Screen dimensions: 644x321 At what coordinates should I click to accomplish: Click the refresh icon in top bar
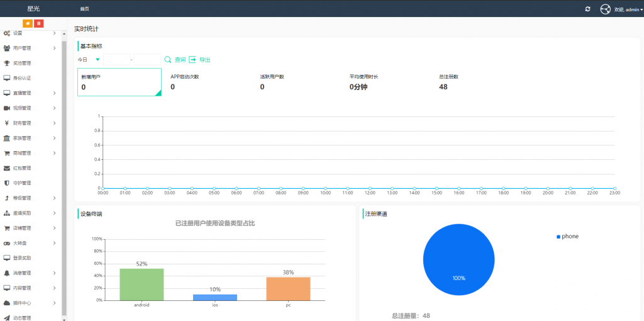pyautogui.click(x=587, y=9)
